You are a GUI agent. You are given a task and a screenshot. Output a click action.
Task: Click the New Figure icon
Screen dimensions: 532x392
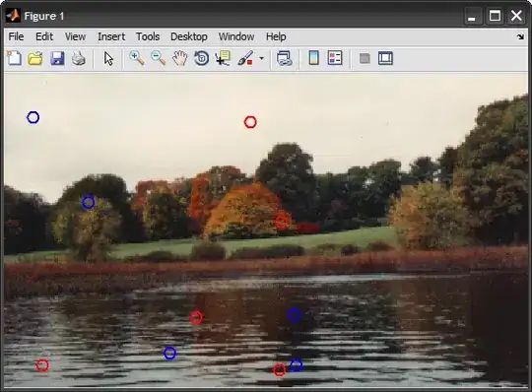pos(14,58)
